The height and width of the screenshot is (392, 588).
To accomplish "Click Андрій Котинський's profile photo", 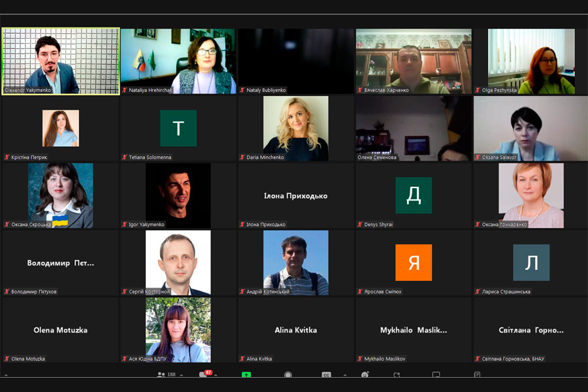I will pos(296,263).
